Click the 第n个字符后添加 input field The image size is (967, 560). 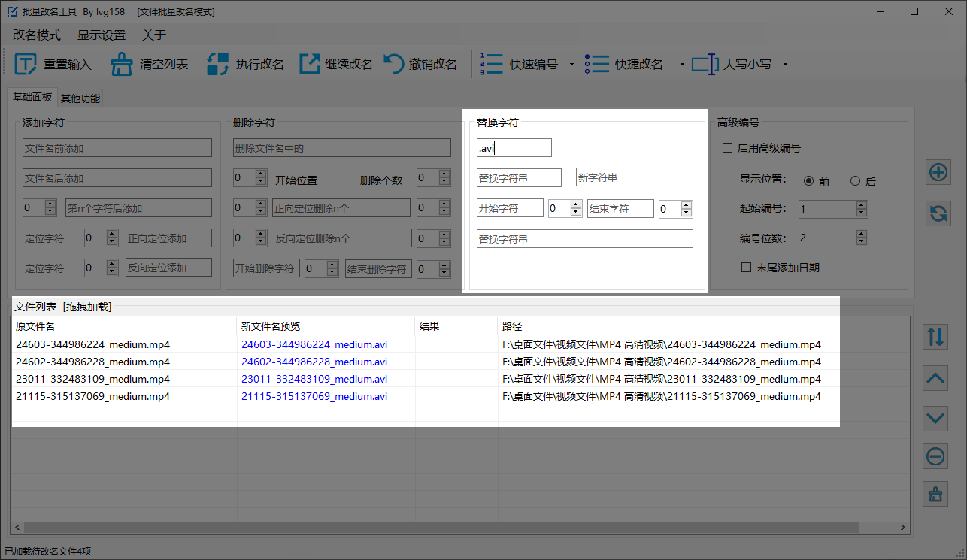138,208
